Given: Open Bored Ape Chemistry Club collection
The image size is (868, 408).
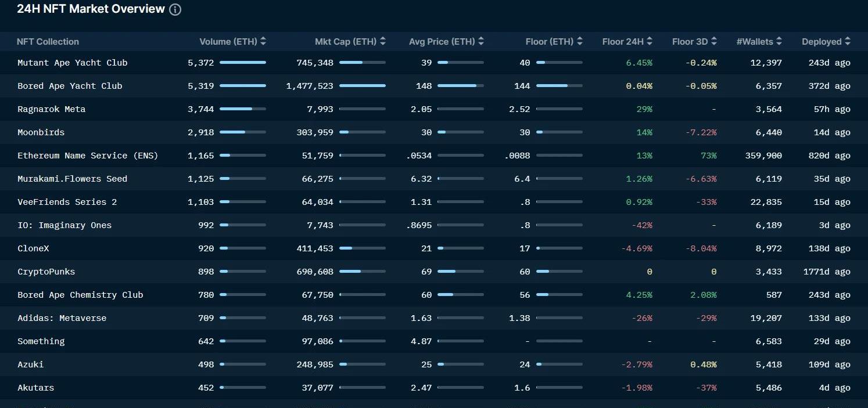Looking at the screenshot, I should pyautogui.click(x=80, y=295).
